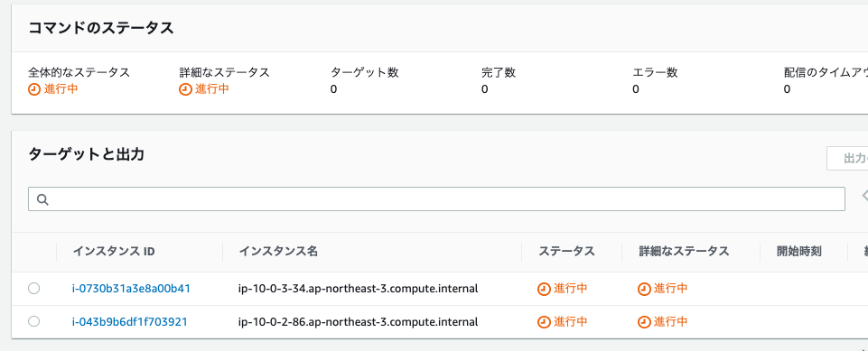Click 詳細なステータス clock icon for ip-10-0-3-34 row
Viewport: 868px width, 351px height.
tap(644, 289)
